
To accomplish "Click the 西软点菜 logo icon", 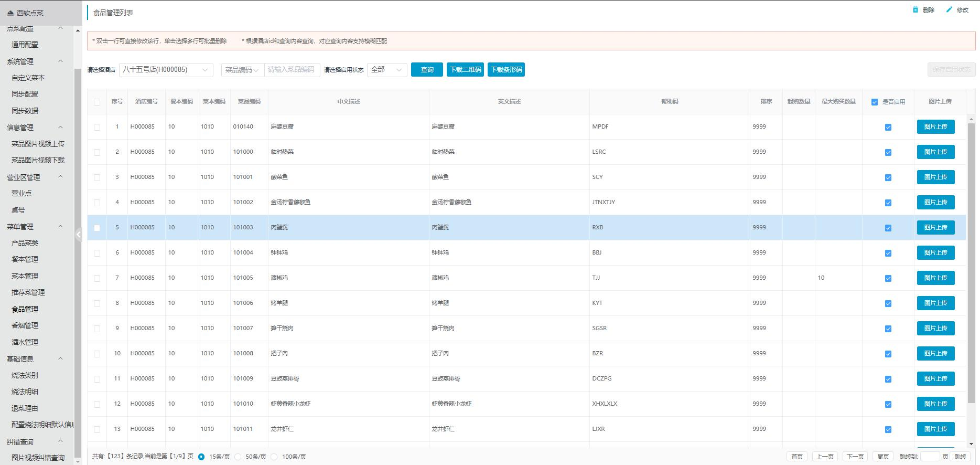I will pyautogui.click(x=11, y=13).
